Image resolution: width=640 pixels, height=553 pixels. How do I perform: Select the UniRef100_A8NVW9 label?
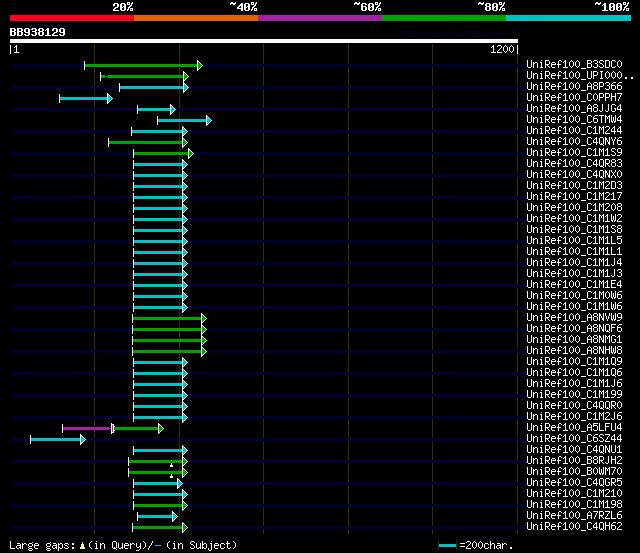574,318
